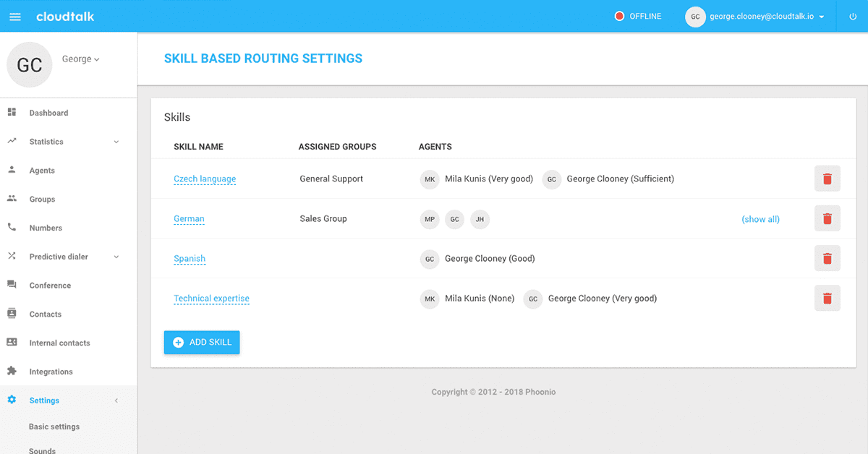This screenshot has height=454, width=868.
Task: Delete the Spanish skill
Action: (827, 258)
